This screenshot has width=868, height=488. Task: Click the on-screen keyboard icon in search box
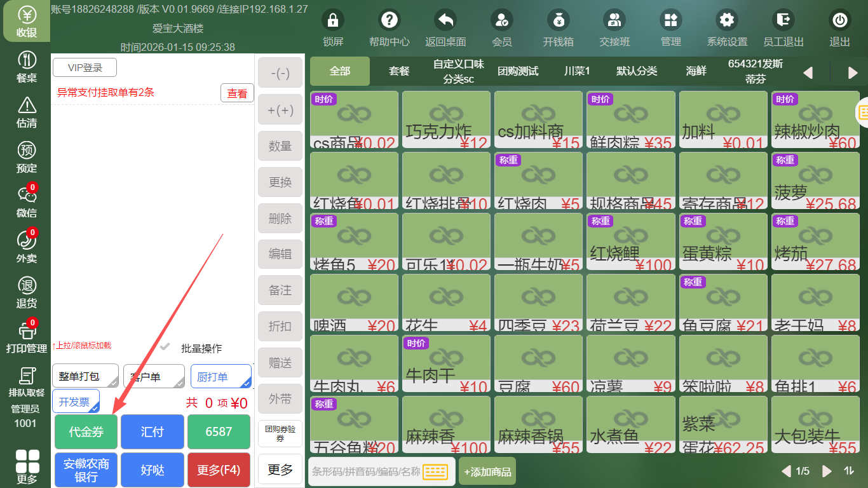436,471
